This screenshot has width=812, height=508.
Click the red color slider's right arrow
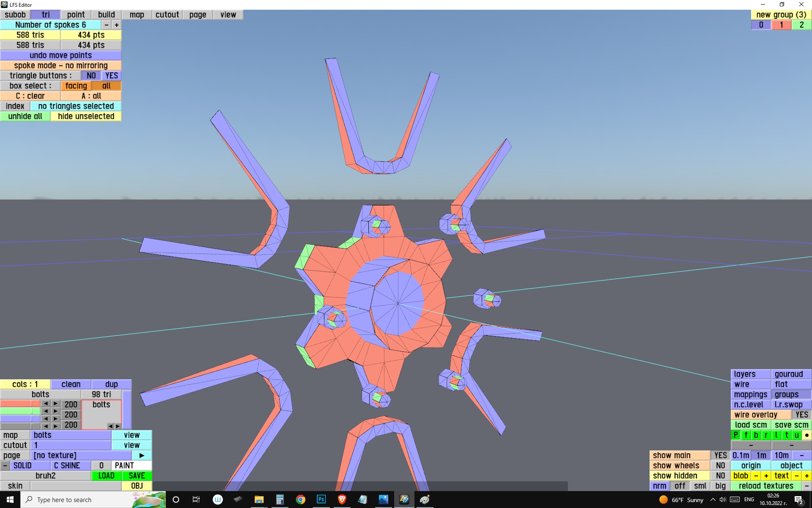[55, 404]
